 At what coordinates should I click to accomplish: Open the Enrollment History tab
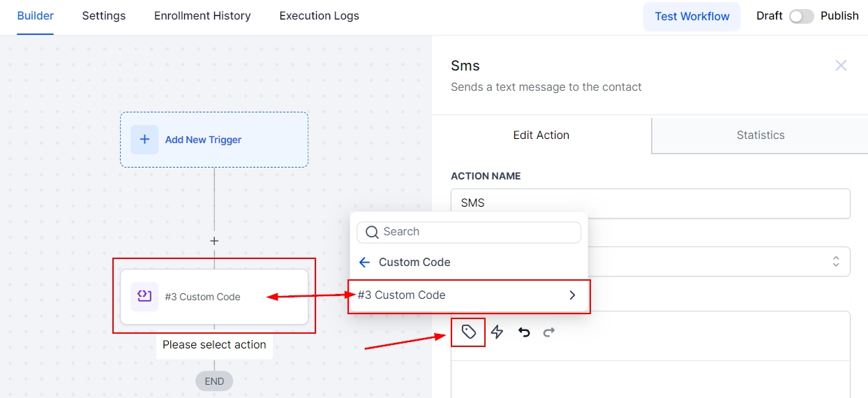202,15
